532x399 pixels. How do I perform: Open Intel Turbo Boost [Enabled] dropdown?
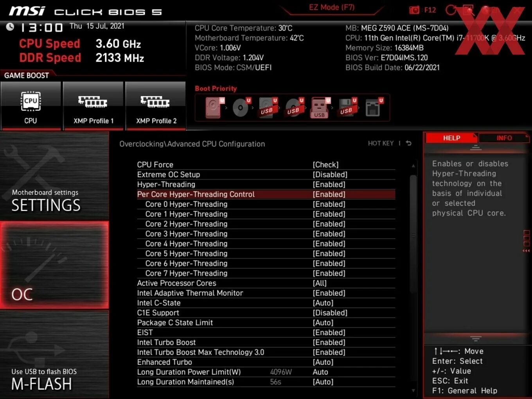click(329, 342)
